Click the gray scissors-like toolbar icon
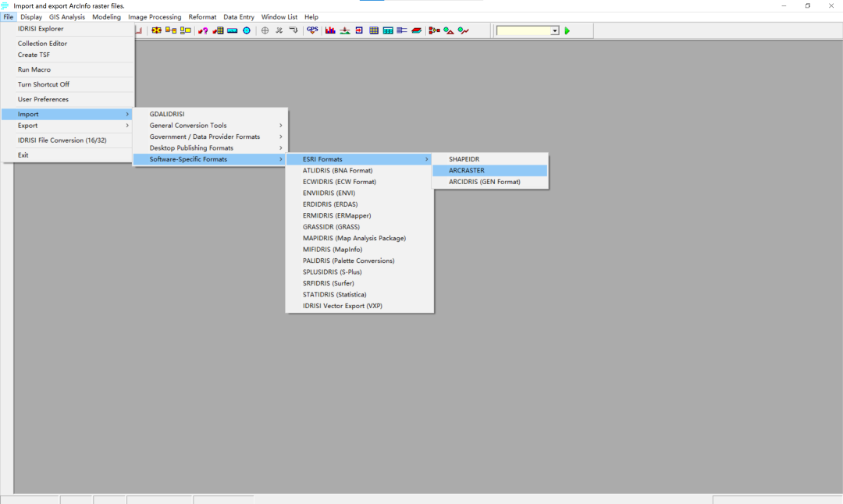 [x=279, y=30]
